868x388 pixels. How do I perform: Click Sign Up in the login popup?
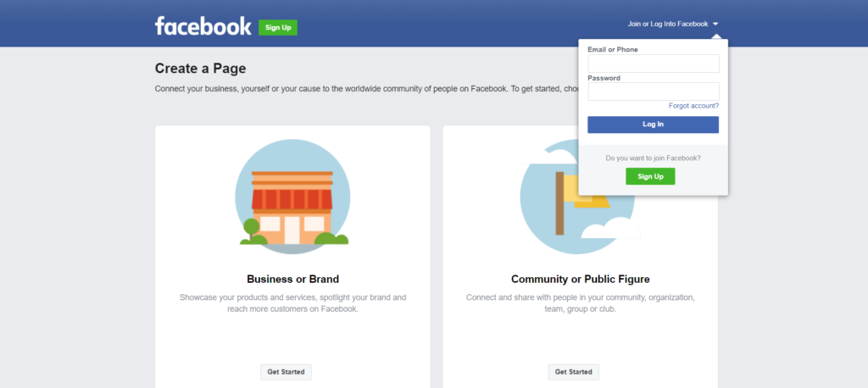click(650, 176)
